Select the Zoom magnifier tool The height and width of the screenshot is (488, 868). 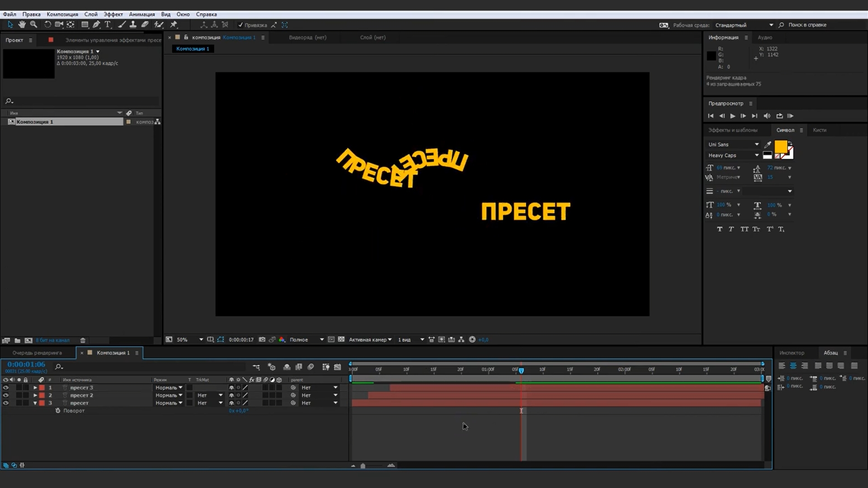click(33, 24)
